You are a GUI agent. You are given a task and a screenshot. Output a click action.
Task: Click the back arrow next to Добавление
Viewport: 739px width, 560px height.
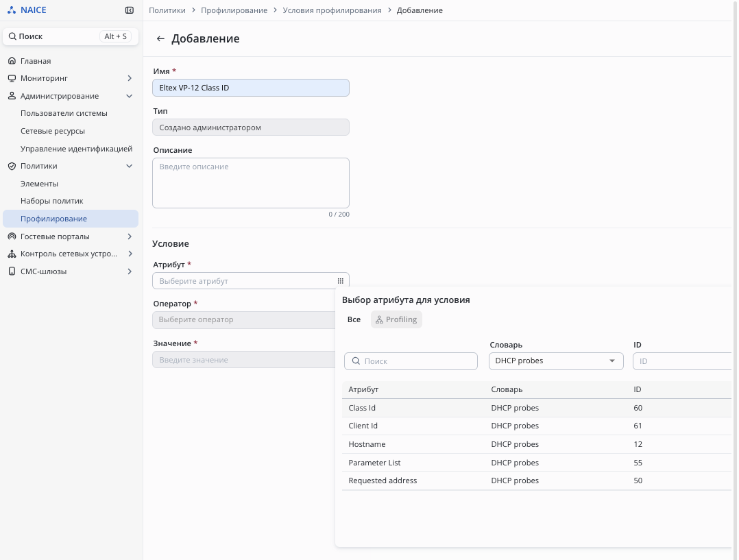coord(160,39)
